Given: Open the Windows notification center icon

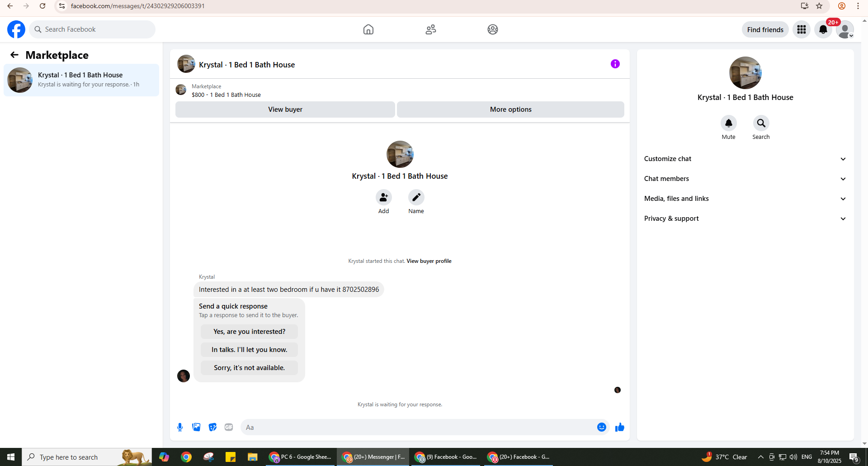Looking at the screenshot, I should pos(854,457).
